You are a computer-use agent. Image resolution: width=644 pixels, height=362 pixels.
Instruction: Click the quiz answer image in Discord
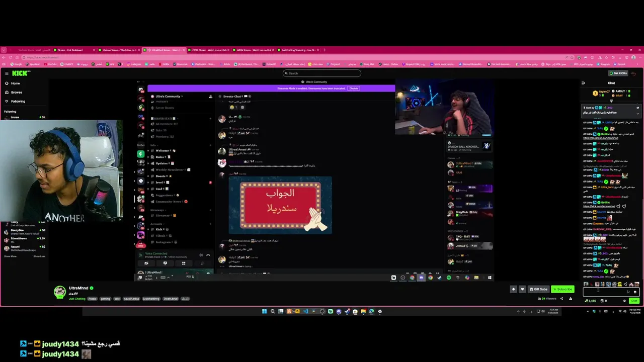tap(280, 205)
